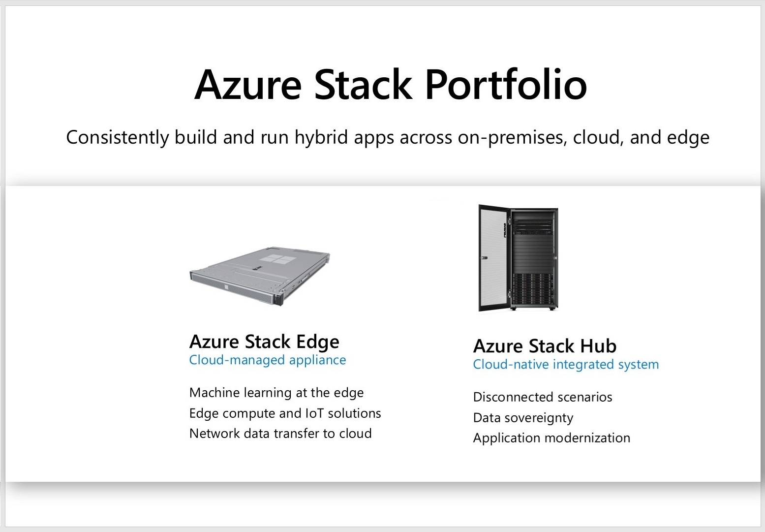The image size is (765, 532).
Task: Click the Cloud-managed appliance link text
Action: [x=267, y=360]
